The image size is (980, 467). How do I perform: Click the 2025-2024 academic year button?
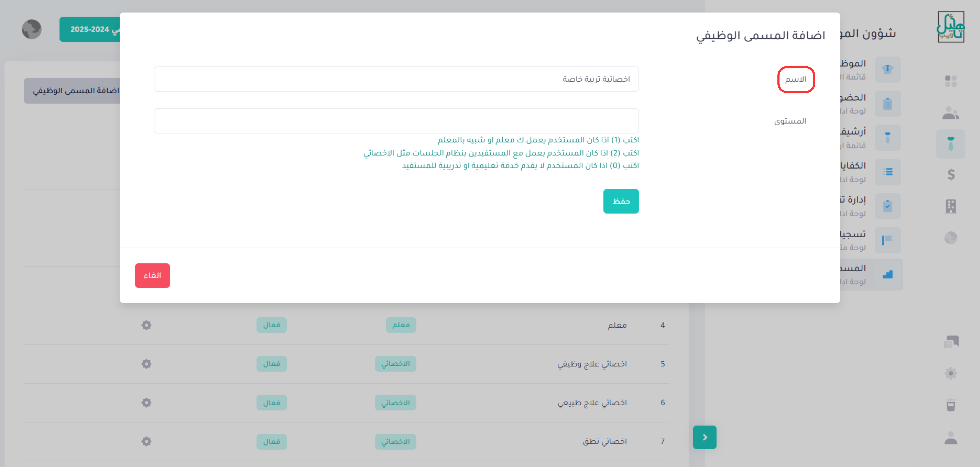90,29
